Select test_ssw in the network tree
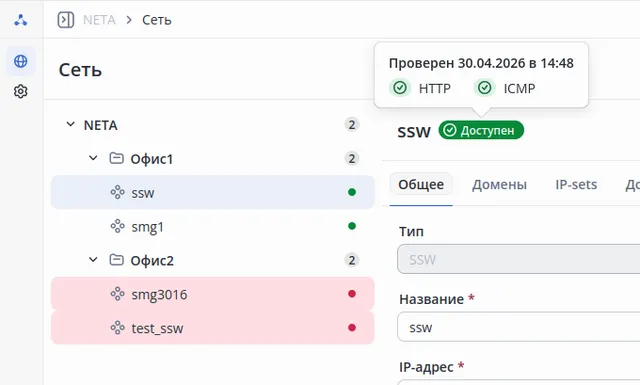Viewport: 640px width, 385px height. [x=213, y=328]
